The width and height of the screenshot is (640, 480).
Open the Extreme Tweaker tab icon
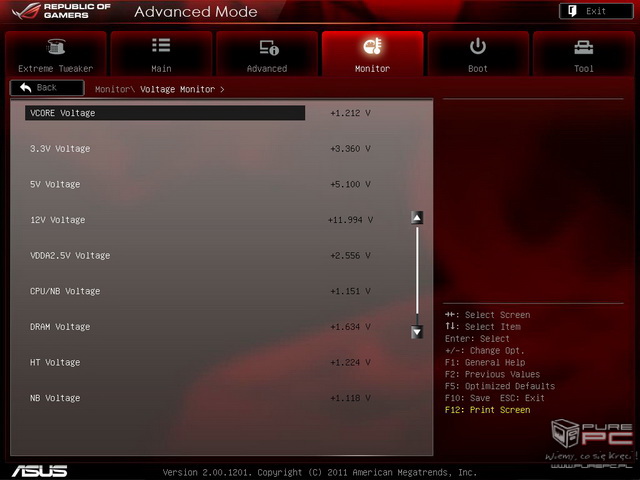(55, 47)
